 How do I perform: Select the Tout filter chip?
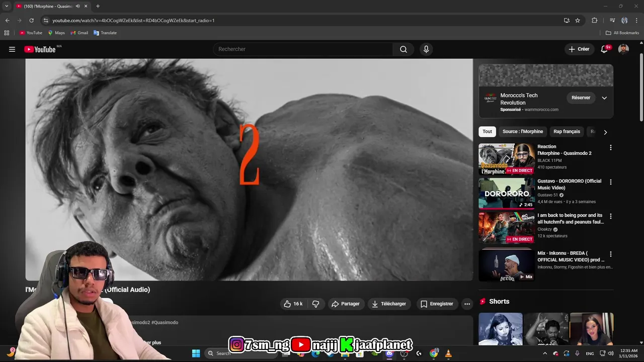[x=487, y=132]
